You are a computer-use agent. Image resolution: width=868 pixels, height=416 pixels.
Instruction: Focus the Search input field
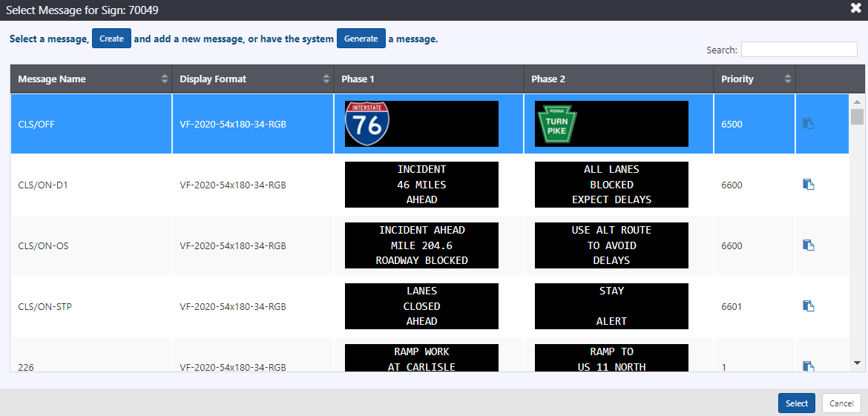pyautogui.click(x=799, y=49)
